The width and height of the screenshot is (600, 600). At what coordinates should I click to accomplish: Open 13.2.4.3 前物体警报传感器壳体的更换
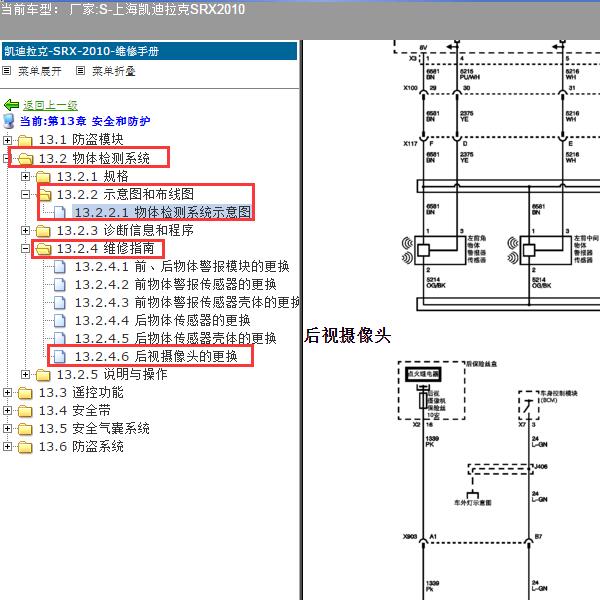tap(187, 303)
